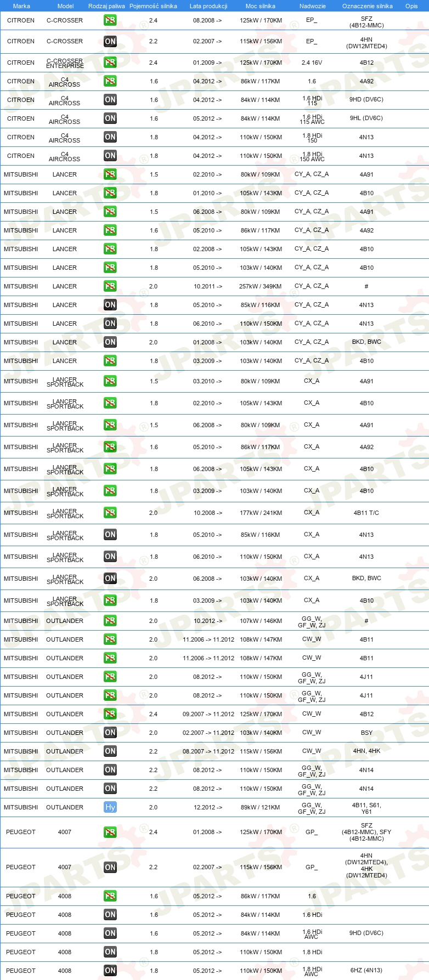429x980 pixels.
Task: Select the 12.2012 -> production date cell
Action: coord(208,807)
